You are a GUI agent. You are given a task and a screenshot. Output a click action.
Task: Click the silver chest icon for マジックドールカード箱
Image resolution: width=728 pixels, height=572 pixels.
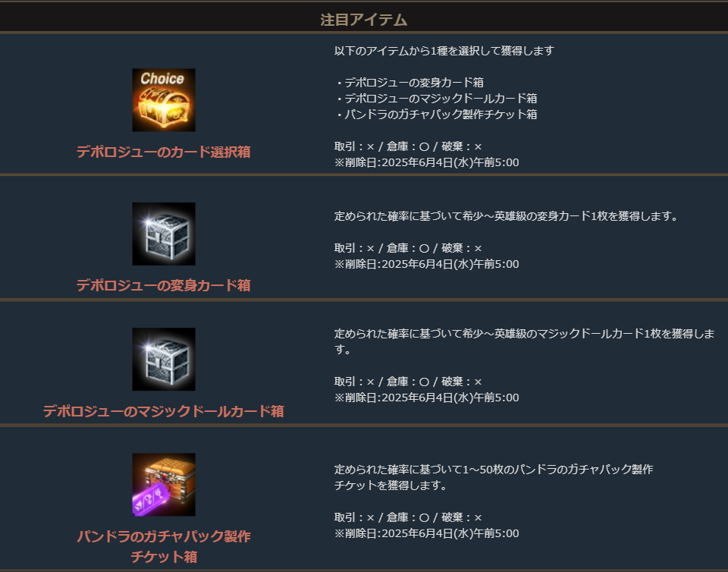(x=164, y=360)
